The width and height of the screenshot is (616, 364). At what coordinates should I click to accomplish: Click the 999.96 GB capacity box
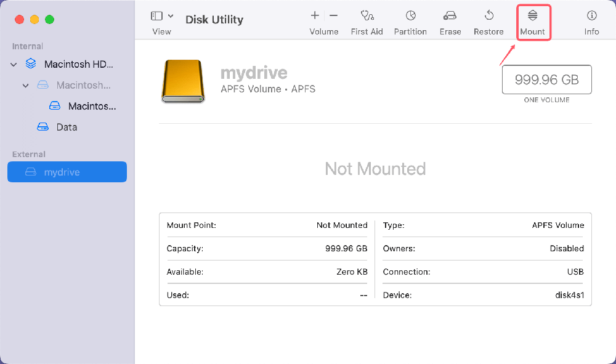coord(546,80)
